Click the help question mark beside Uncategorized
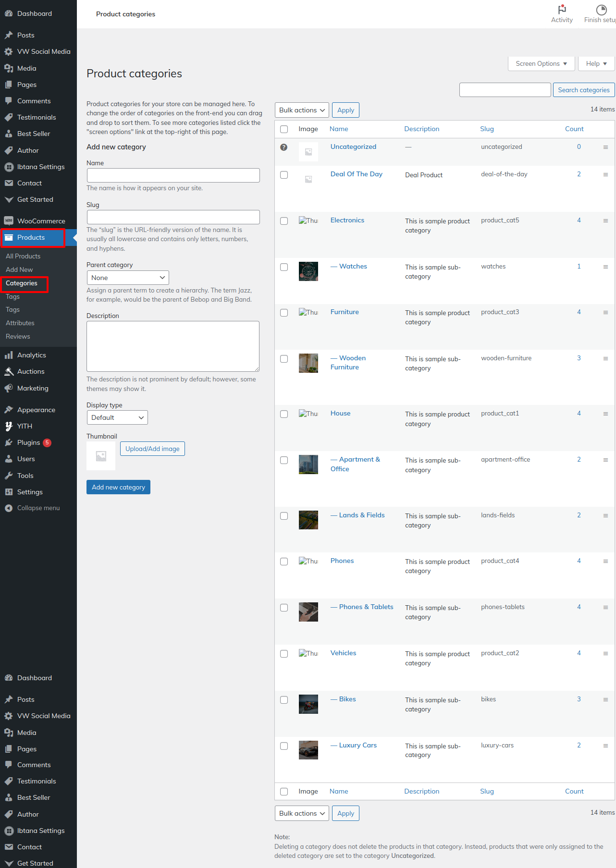This screenshot has height=868, width=616. (284, 147)
